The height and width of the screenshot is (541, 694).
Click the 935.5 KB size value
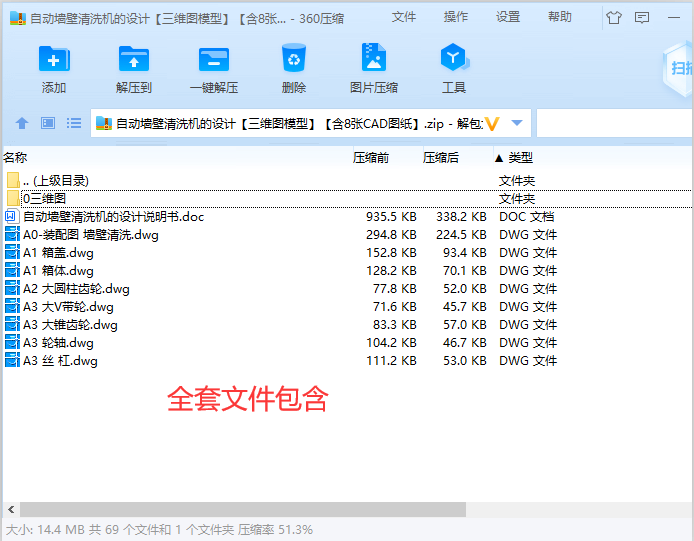tap(391, 216)
